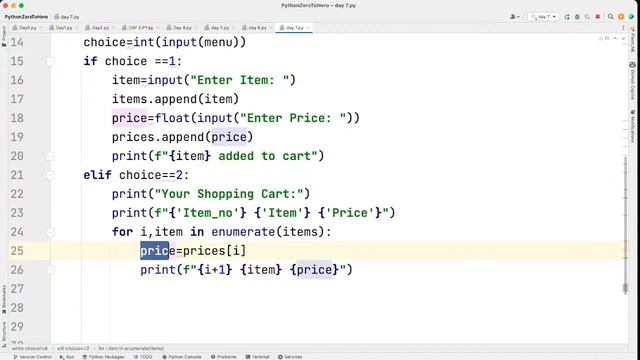Close the Day0.py tab
640x360 pixels.
[40, 28]
